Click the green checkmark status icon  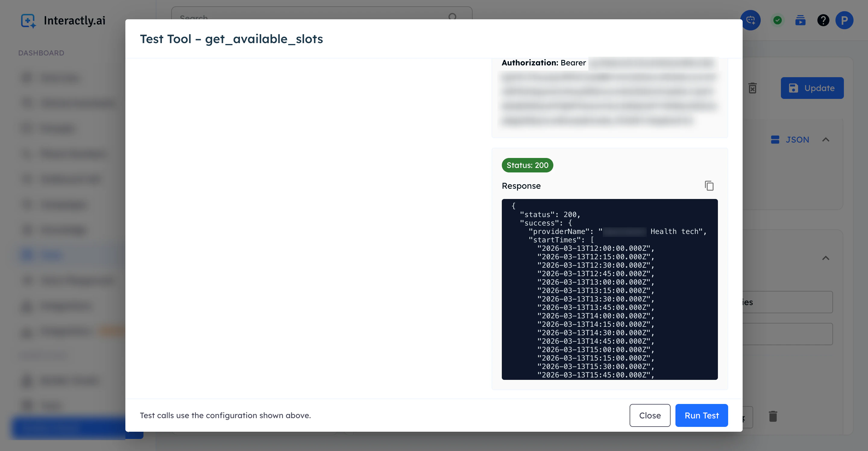point(777,20)
